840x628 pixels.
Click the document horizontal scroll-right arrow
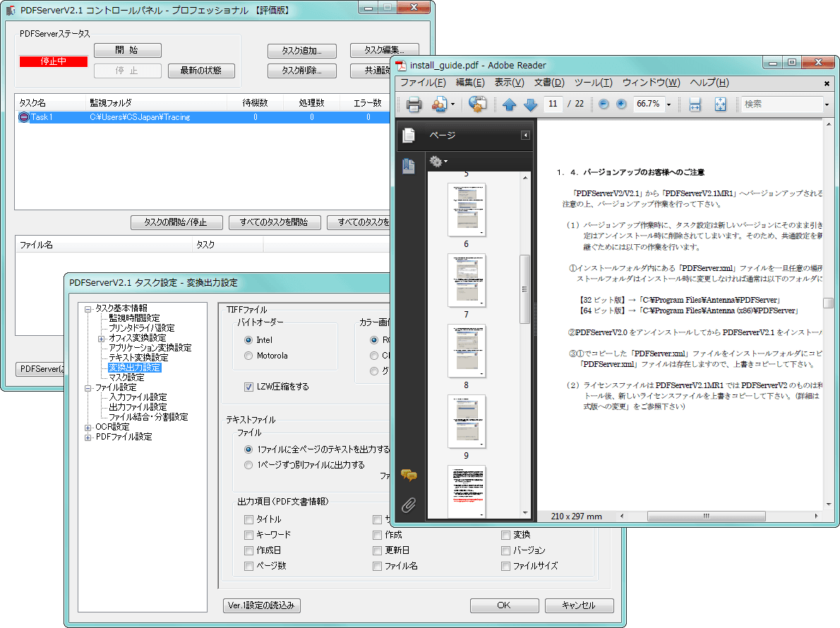[x=816, y=516]
